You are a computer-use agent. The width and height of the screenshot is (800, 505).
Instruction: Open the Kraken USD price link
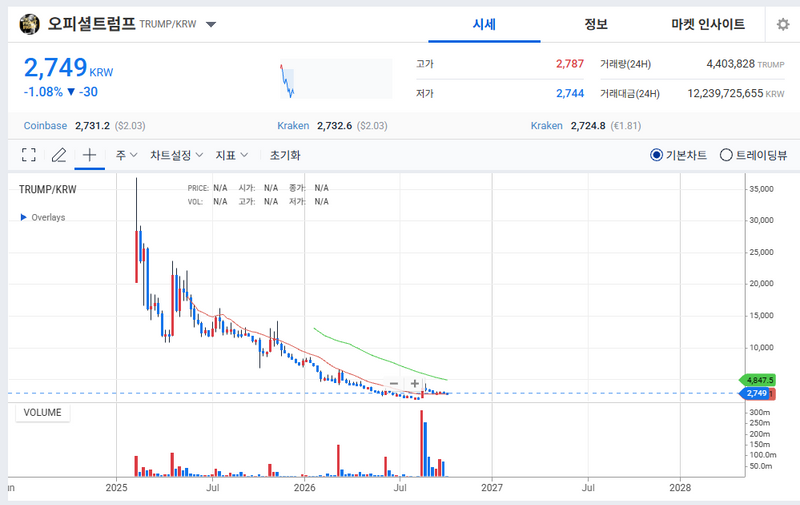[293, 125]
